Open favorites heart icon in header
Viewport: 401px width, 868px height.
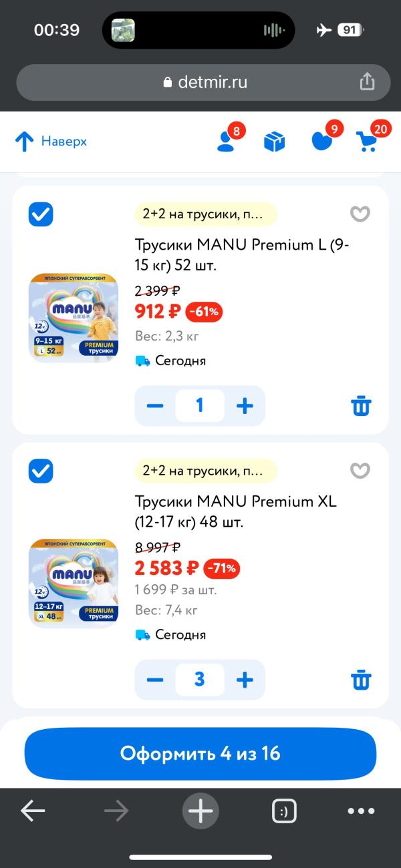tap(322, 141)
